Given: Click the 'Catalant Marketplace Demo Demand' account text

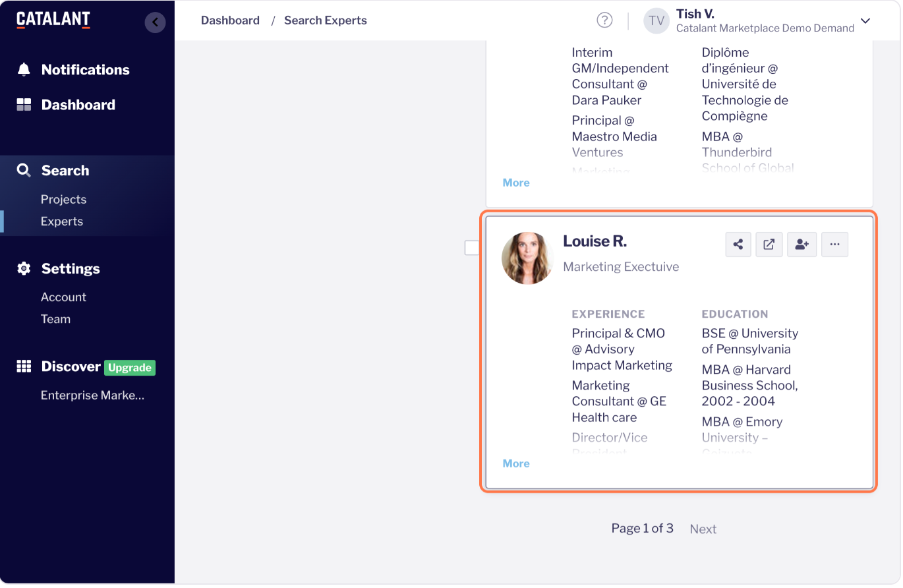Looking at the screenshot, I should [x=765, y=28].
